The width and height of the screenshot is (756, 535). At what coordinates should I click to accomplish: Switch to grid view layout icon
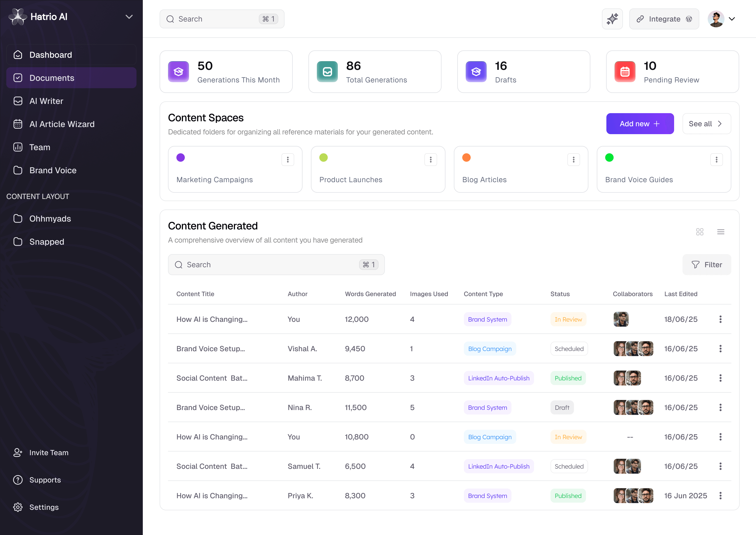tap(700, 232)
